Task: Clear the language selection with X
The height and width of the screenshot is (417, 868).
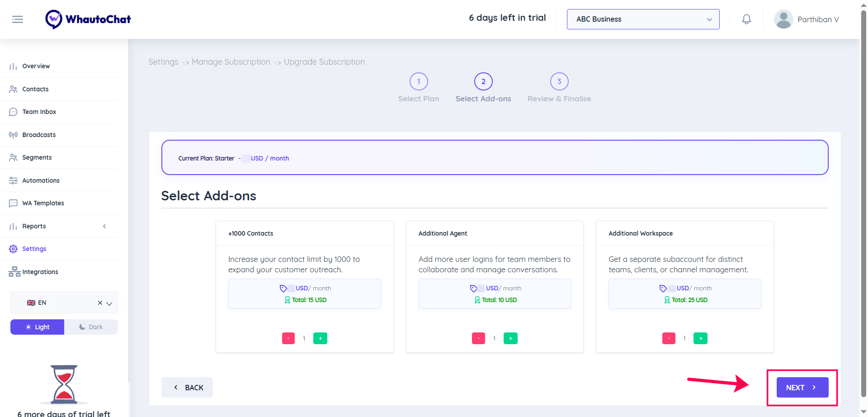Action: 100,303
